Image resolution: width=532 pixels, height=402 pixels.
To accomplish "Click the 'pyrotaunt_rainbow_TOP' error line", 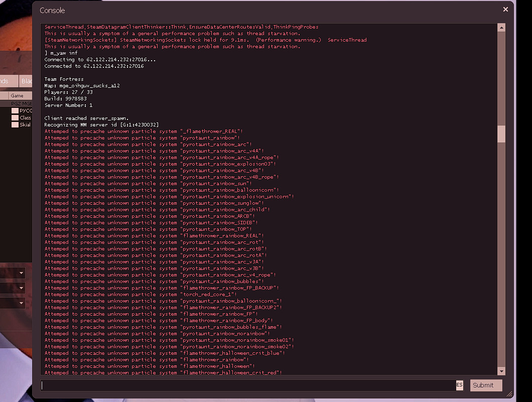I will click(x=148, y=229).
